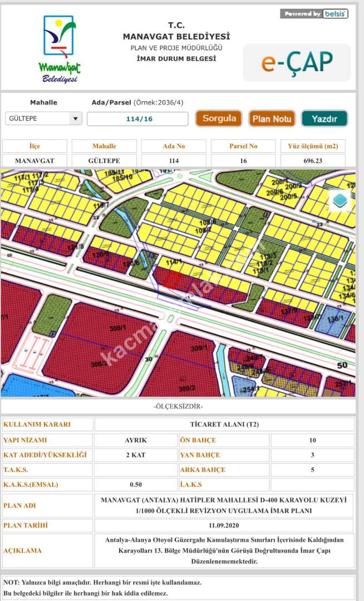Click the plan date 11.09.2020 cell
Image resolution: width=364 pixels, height=601 pixels.
coord(224,525)
